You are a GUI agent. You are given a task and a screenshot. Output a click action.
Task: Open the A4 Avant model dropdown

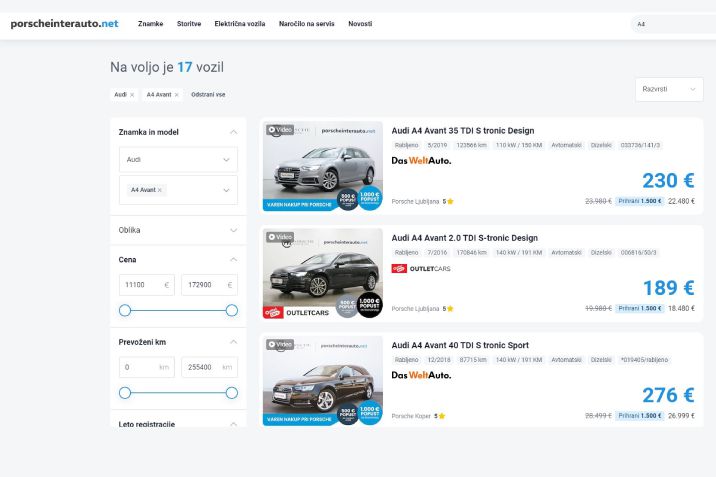[x=178, y=190]
